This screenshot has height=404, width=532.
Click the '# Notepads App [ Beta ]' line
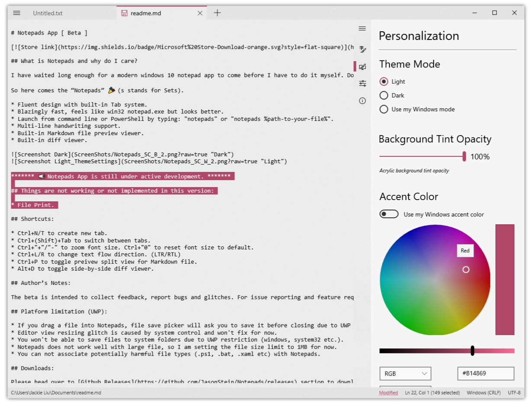(x=49, y=32)
